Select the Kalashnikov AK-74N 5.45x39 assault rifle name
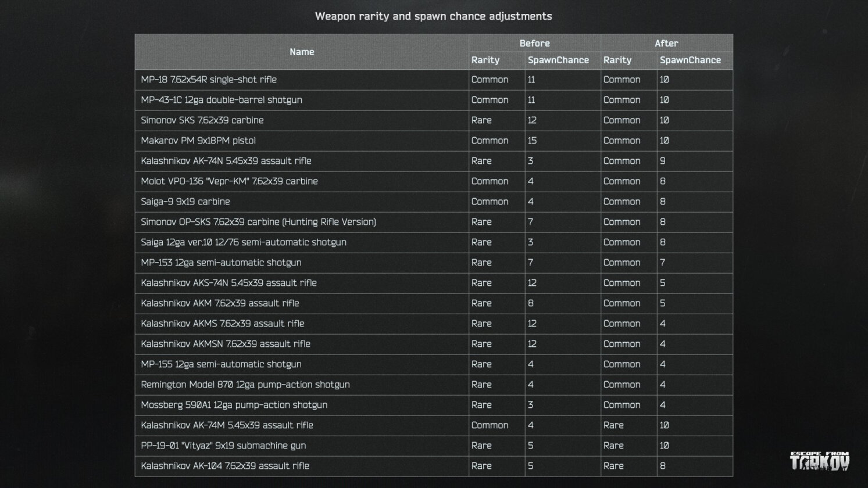868x488 pixels. coord(226,161)
